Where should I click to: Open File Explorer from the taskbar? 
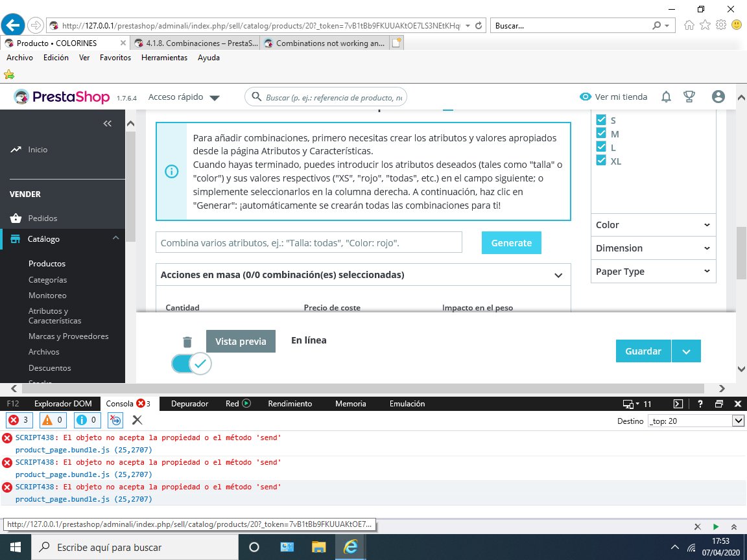318,547
